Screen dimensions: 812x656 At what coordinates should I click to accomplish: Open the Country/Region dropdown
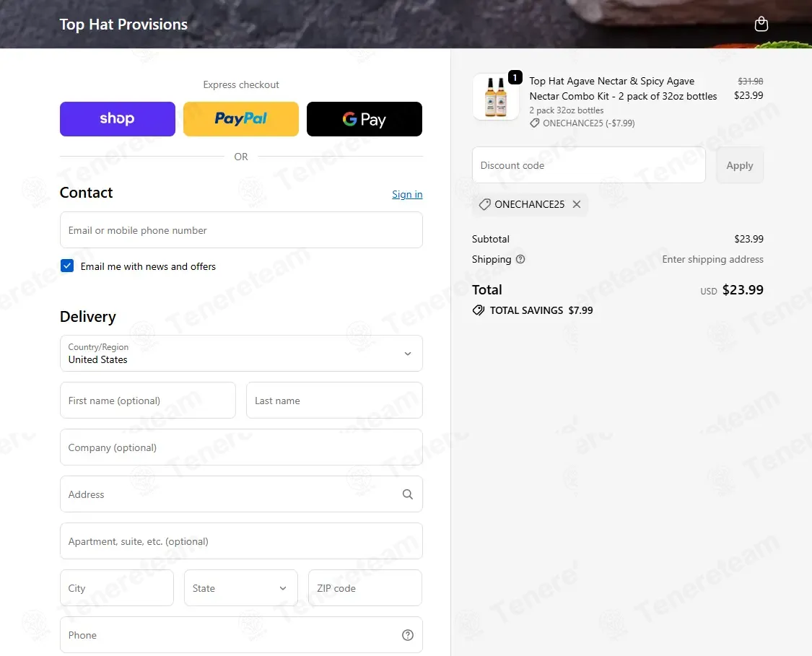(241, 354)
